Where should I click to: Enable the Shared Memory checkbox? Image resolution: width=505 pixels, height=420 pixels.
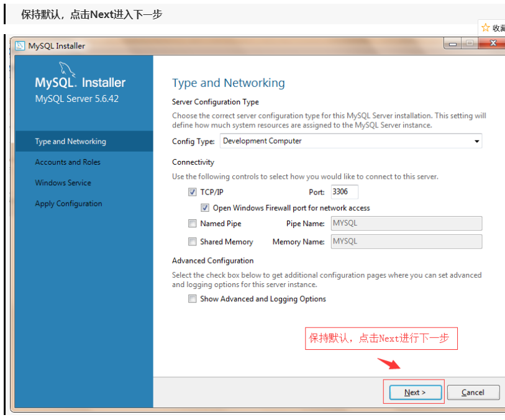pyautogui.click(x=193, y=242)
